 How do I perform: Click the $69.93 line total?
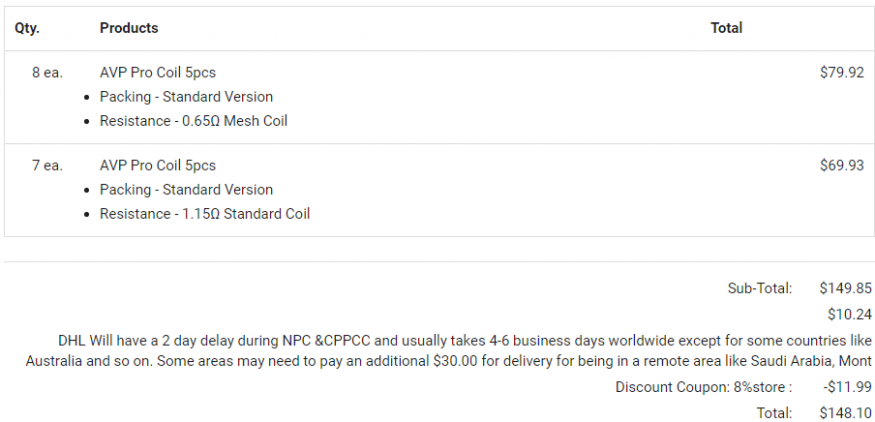point(841,166)
